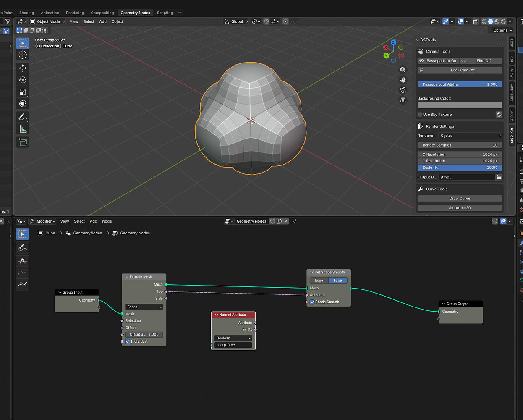Click the Draw Curve button
The height and width of the screenshot is (420, 523).
460,199
